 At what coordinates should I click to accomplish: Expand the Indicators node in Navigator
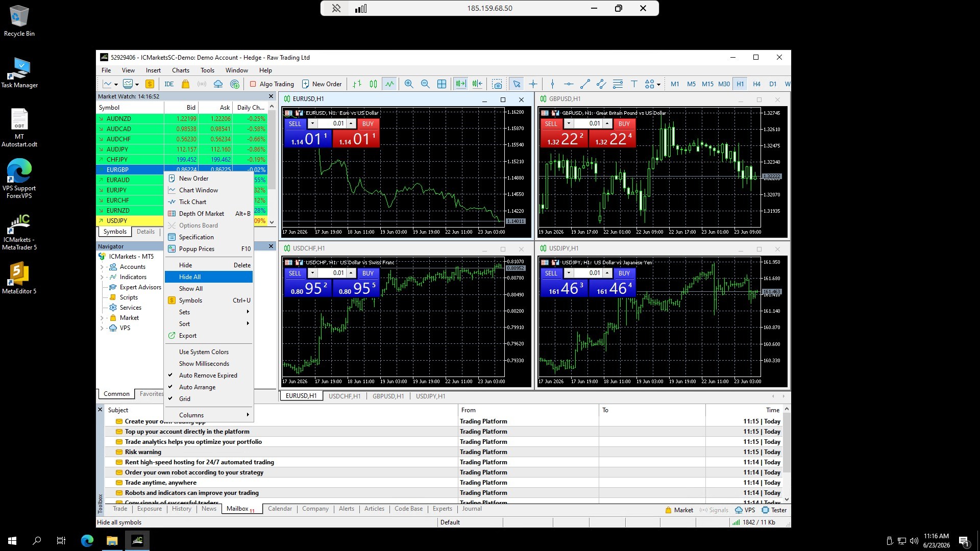[102, 277]
